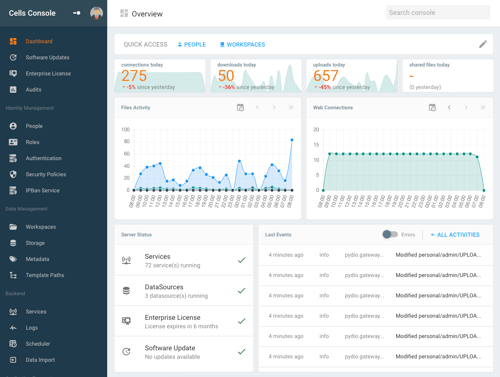Go to next period in Files Activity
The width and height of the screenshot is (500, 377).
click(274, 107)
